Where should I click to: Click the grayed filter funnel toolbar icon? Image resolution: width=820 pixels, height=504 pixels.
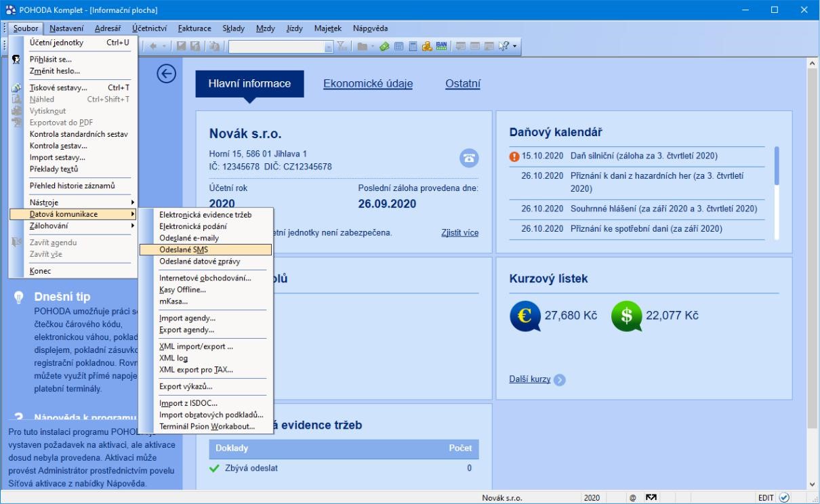342,47
